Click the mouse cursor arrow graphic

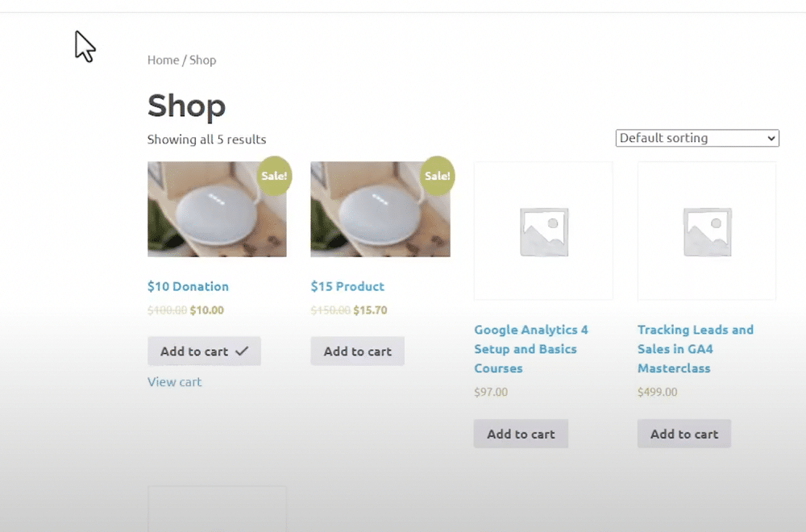pos(84,46)
